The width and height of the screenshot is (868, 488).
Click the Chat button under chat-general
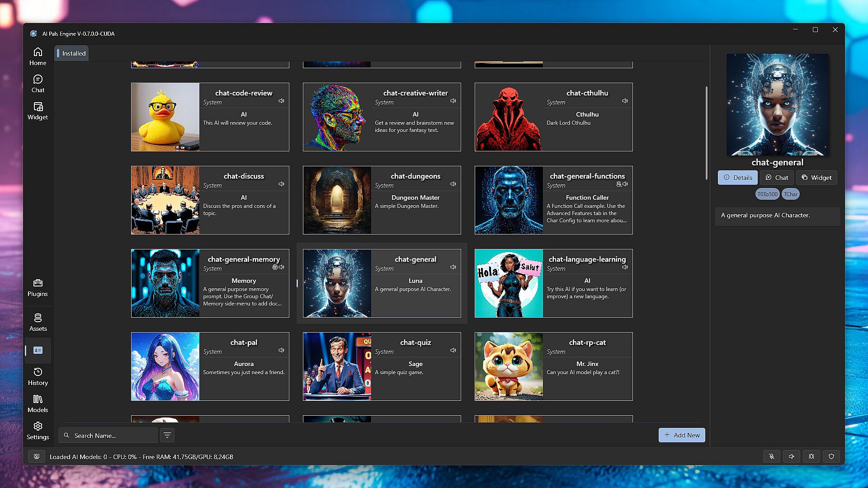(x=777, y=178)
